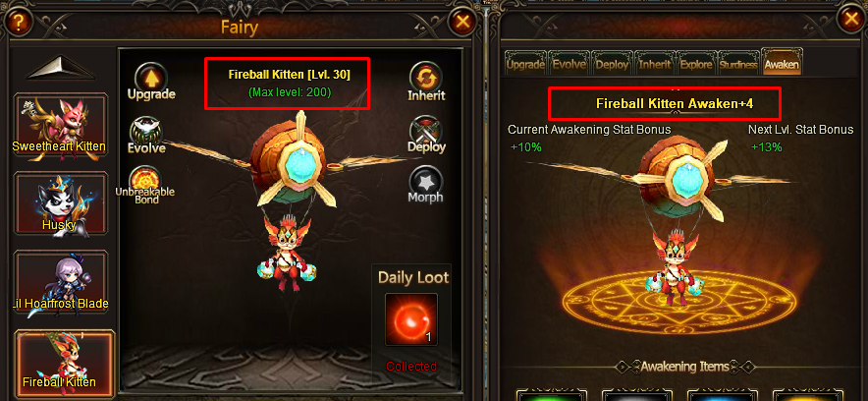The width and height of the screenshot is (868, 401).
Task: Select Lil Hoarfrost Blade fairy
Action: 60,282
